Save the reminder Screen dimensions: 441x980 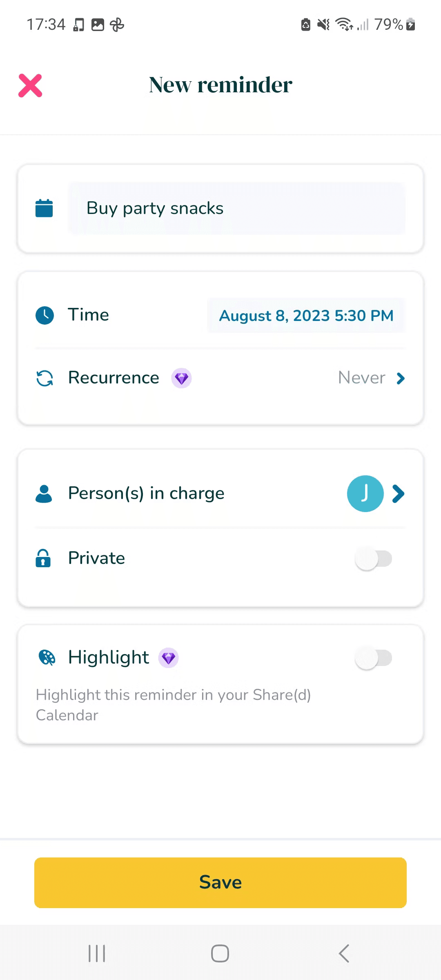point(220,882)
